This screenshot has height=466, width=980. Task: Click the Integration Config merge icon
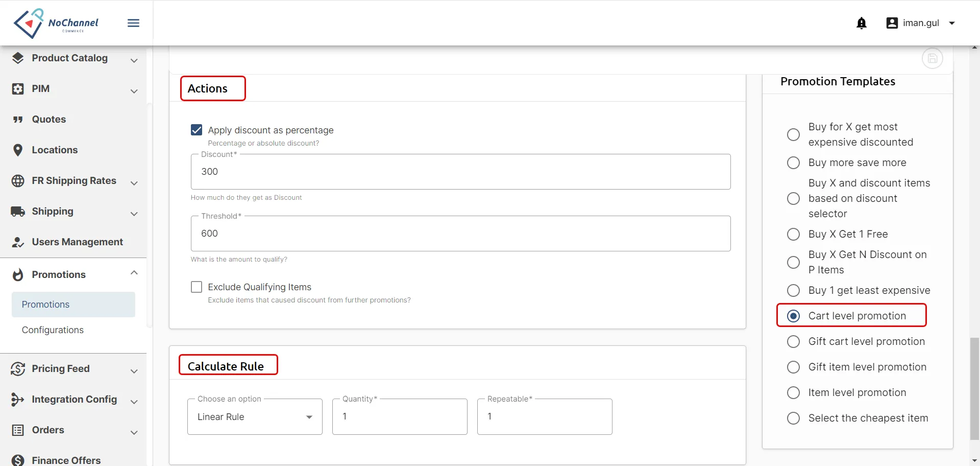pyautogui.click(x=18, y=399)
